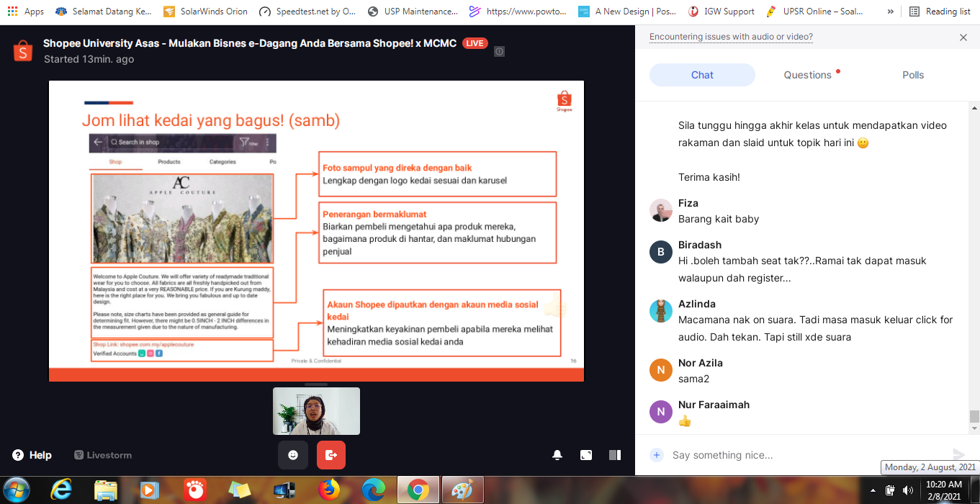Open IGW Support bookmark
The image size is (980, 504).
tap(721, 12)
